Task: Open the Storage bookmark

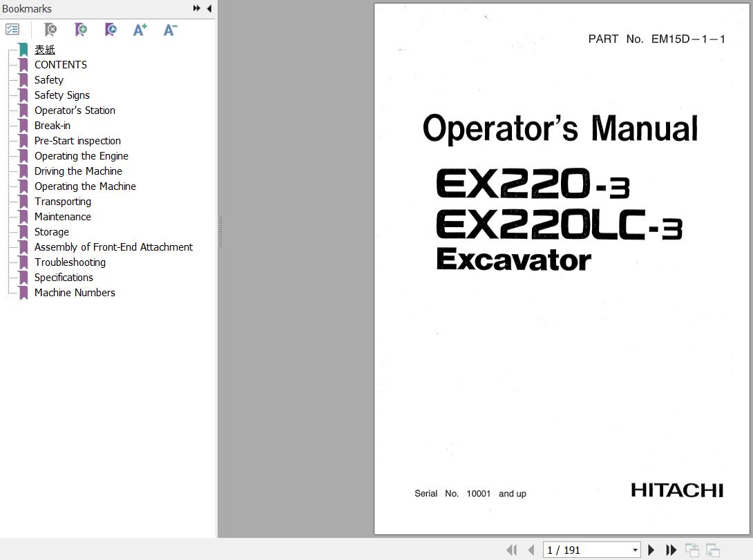Action: (51, 232)
